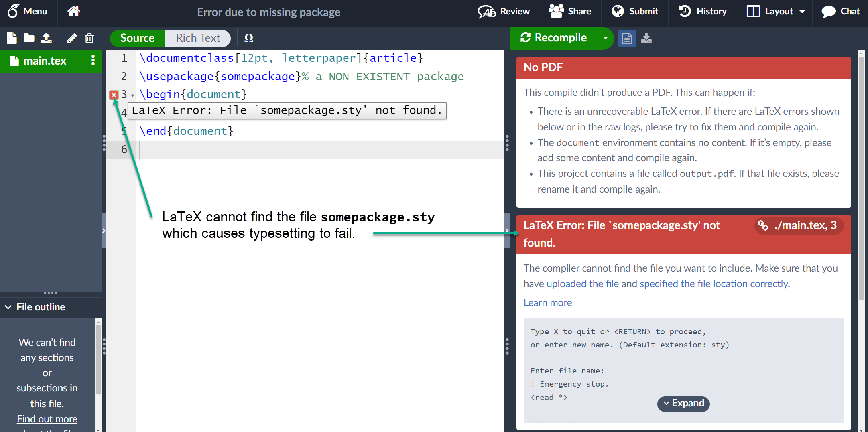
Task: Delete the selected file
Action: coord(89,38)
